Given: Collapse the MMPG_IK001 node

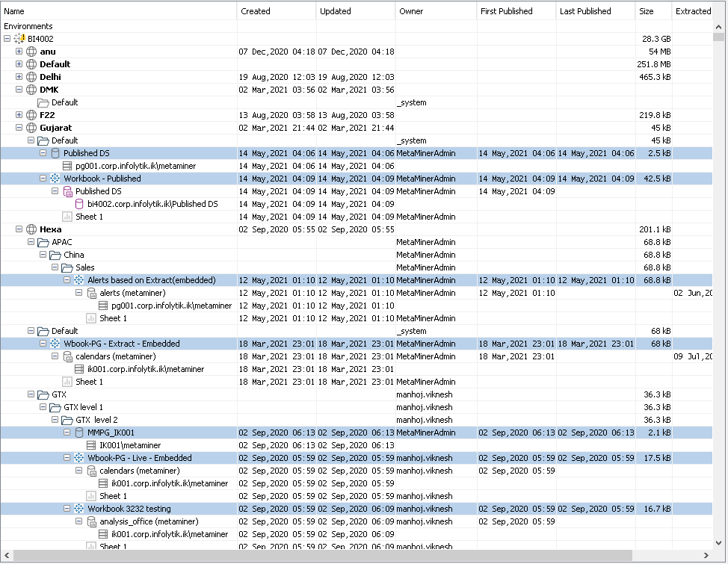Looking at the screenshot, I should 67,433.
